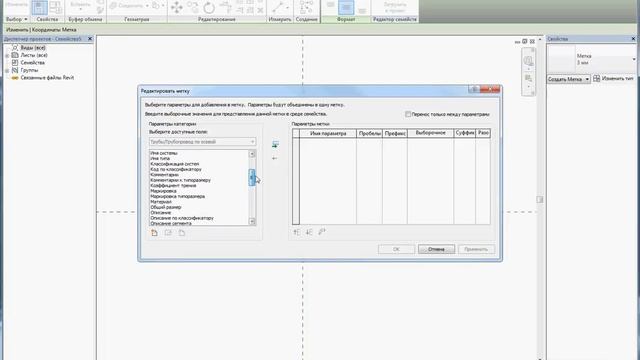Open the Выбор dropdown on the ribbon
Screen dimensions: 640x360
[x=17, y=19]
